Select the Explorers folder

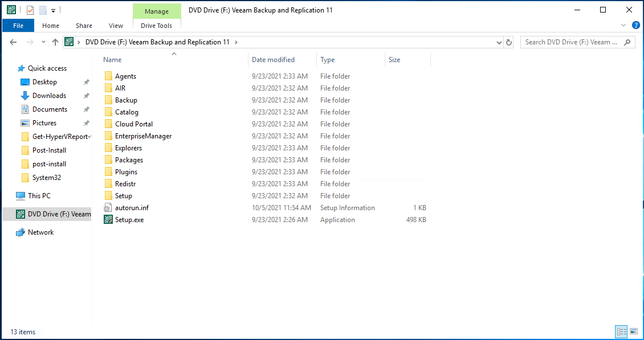128,148
